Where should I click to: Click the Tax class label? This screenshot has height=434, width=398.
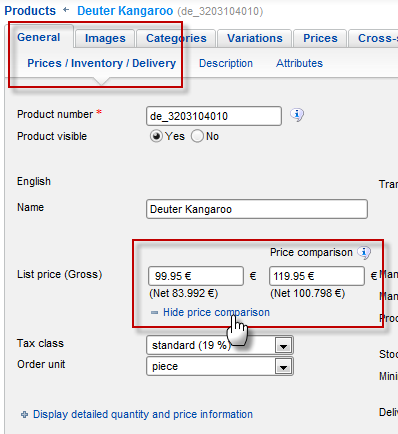coord(40,343)
